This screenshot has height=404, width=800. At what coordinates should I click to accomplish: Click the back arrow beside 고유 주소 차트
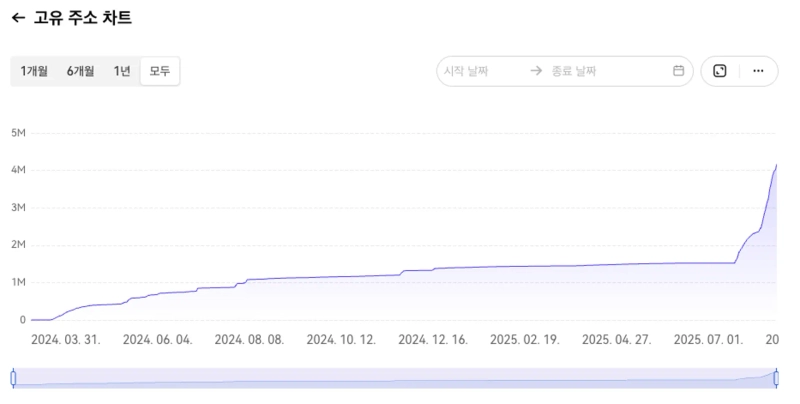tap(18, 18)
